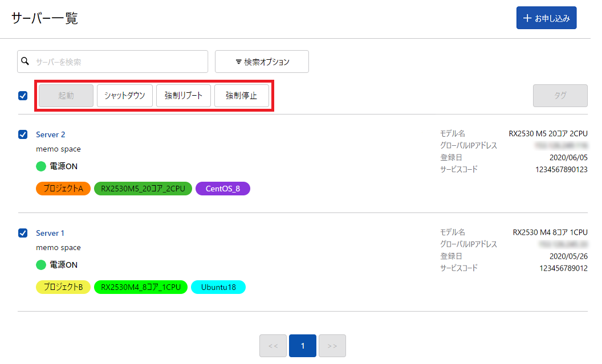Open the 検索オプション filter dropdown
Image resolution: width=602 pixels, height=364 pixels.
click(x=262, y=62)
